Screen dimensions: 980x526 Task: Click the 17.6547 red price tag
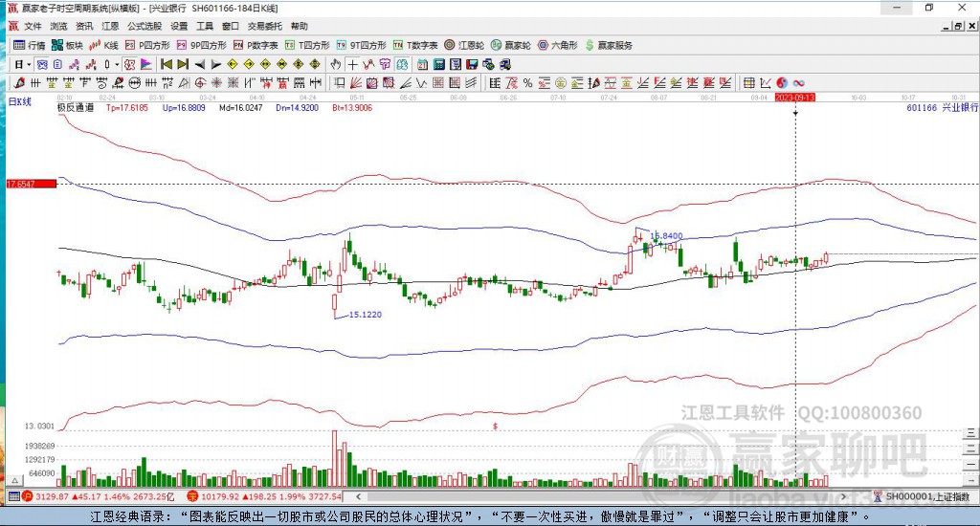pos(32,184)
